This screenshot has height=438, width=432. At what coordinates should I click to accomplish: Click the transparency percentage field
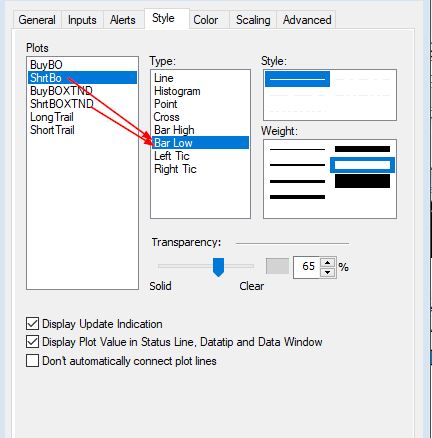[307, 267]
